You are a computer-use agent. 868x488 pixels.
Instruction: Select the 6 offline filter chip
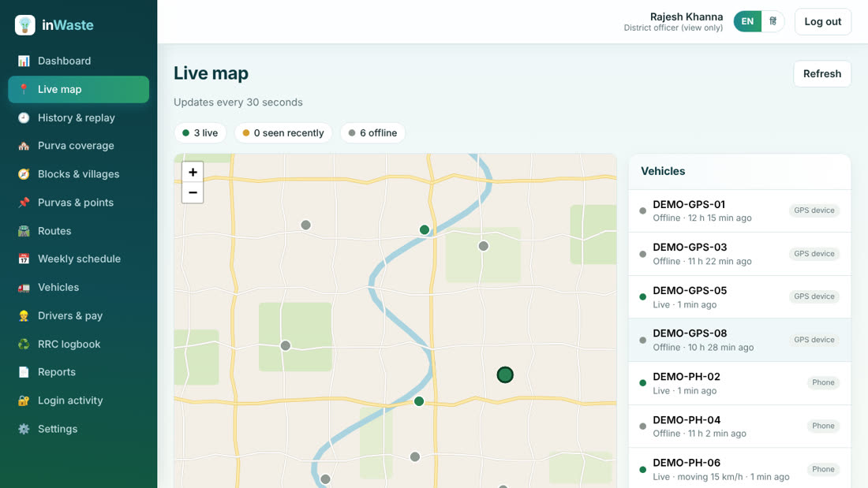pos(372,132)
